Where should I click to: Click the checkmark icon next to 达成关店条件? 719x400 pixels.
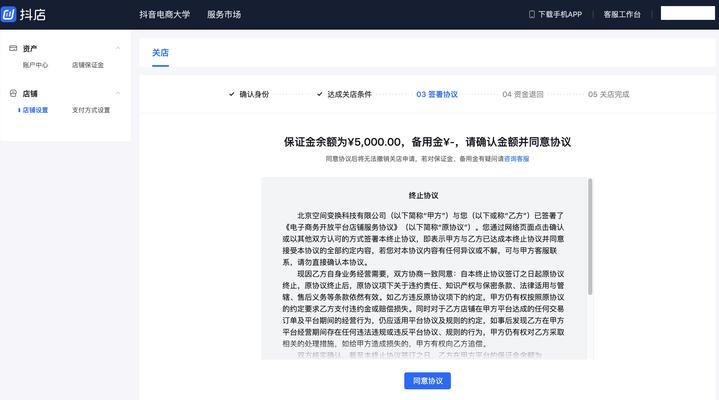pos(319,94)
